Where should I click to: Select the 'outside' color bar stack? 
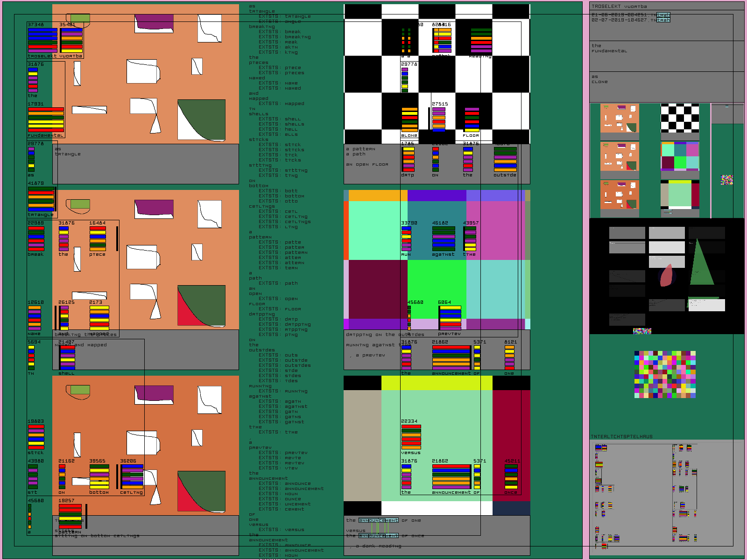click(505, 159)
